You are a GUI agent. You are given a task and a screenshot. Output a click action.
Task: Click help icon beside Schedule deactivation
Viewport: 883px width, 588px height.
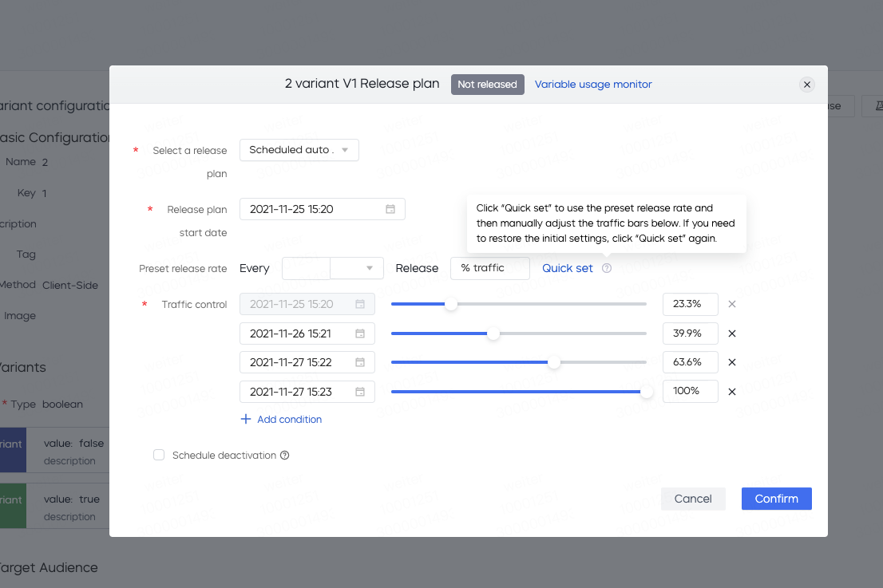click(x=285, y=456)
